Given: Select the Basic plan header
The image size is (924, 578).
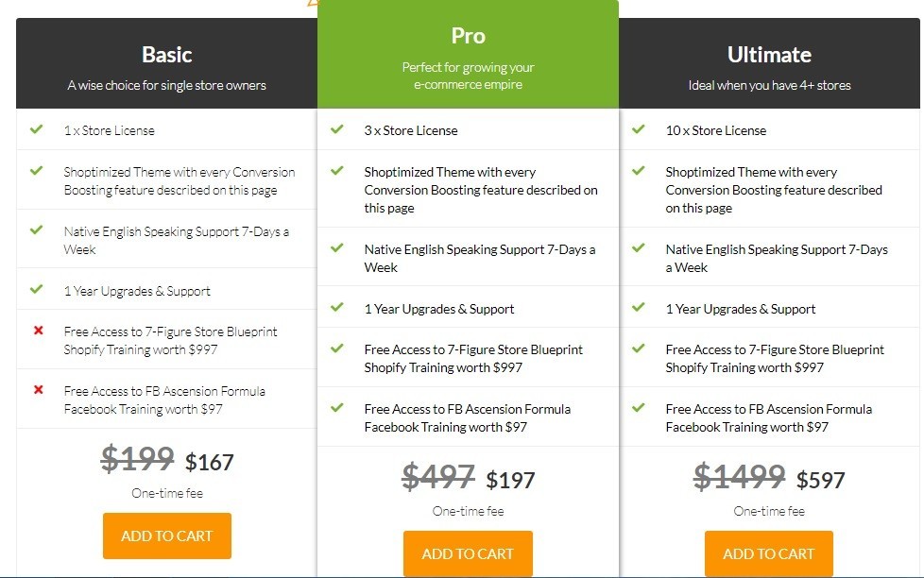Looking at the screenshot, I should point(167,63).
